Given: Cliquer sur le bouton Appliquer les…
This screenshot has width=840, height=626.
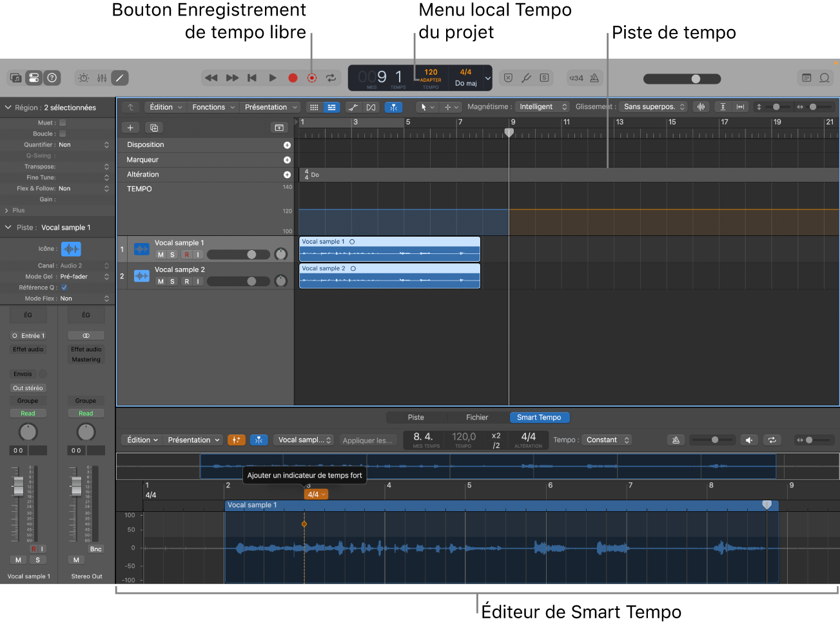Looking at the screenshot, I should click(369, 440).
